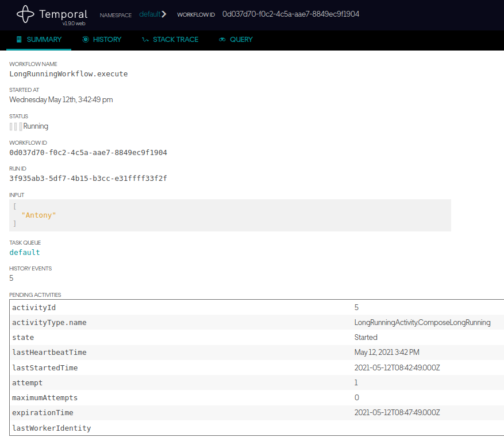Open the QUERY tab

(x=241, y=40)
